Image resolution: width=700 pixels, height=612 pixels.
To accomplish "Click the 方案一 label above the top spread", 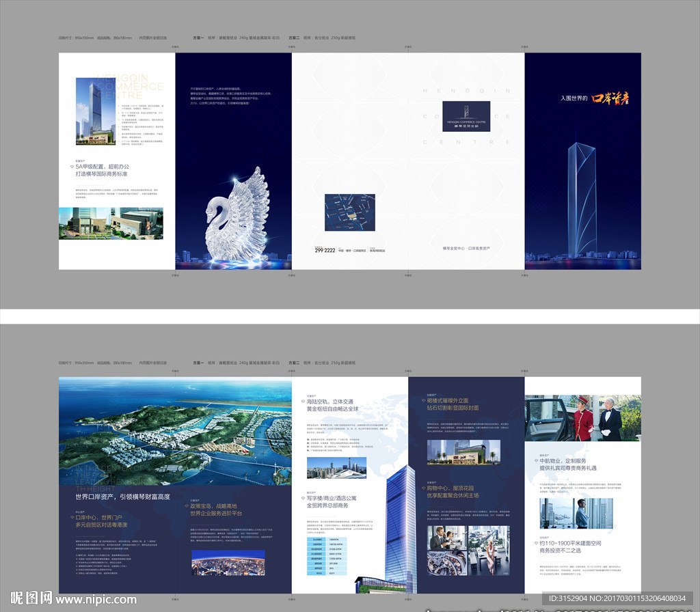I will 198,38.
